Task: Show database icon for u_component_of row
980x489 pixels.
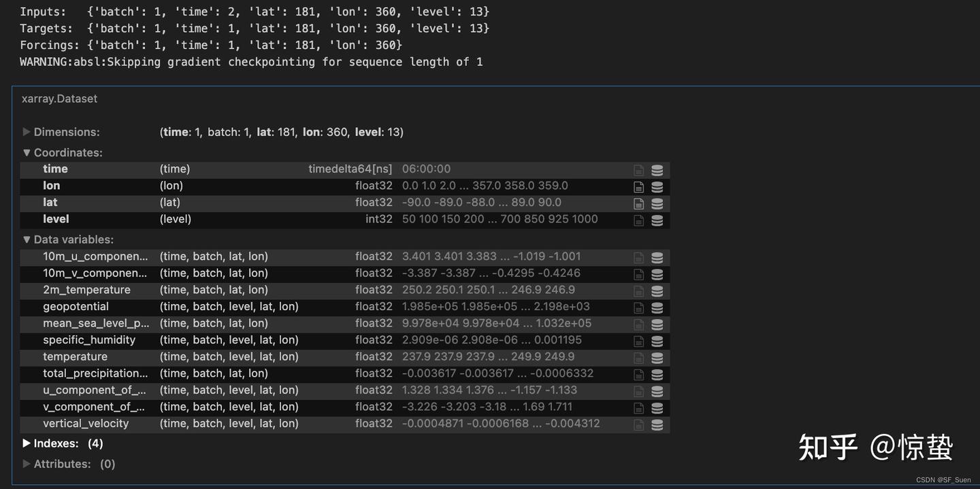Action: pos(657,391)
